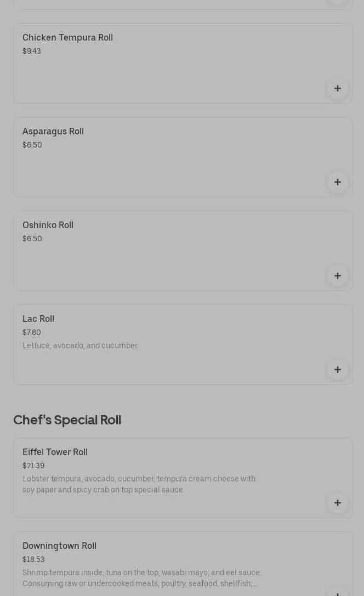This screenshot has width=364, height=596.
Task: Click the Chef's Special Roll heading
Action: click(x=67, y=420)
